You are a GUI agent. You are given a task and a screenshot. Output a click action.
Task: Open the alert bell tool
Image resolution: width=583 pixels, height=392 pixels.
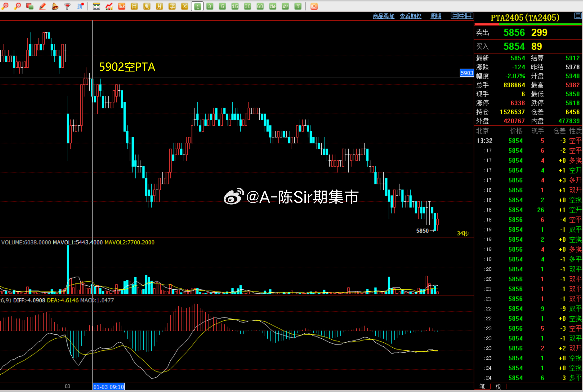(55, 6)
